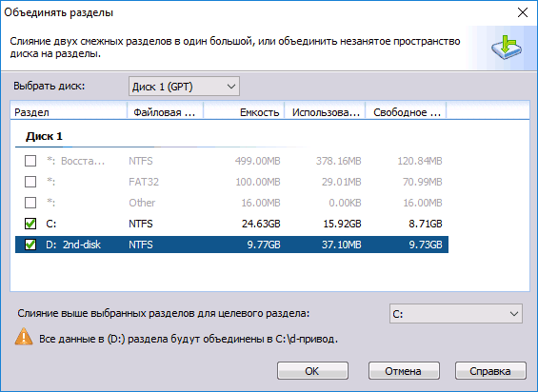Close the Объединять разделы dialog
This screenshot has height=392, width=538.
[x=523, y=12]
